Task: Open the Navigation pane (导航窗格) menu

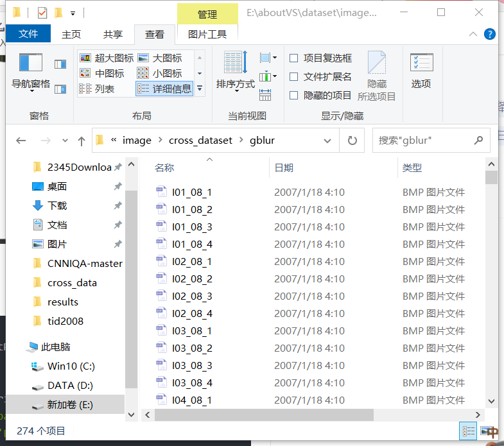Action: pyautogui.click(x=31, y=73)
